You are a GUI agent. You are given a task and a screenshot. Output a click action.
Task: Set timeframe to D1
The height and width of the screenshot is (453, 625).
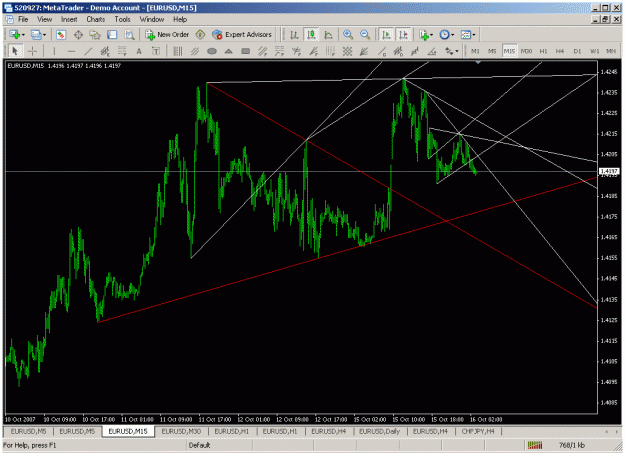tap(577, 51)
